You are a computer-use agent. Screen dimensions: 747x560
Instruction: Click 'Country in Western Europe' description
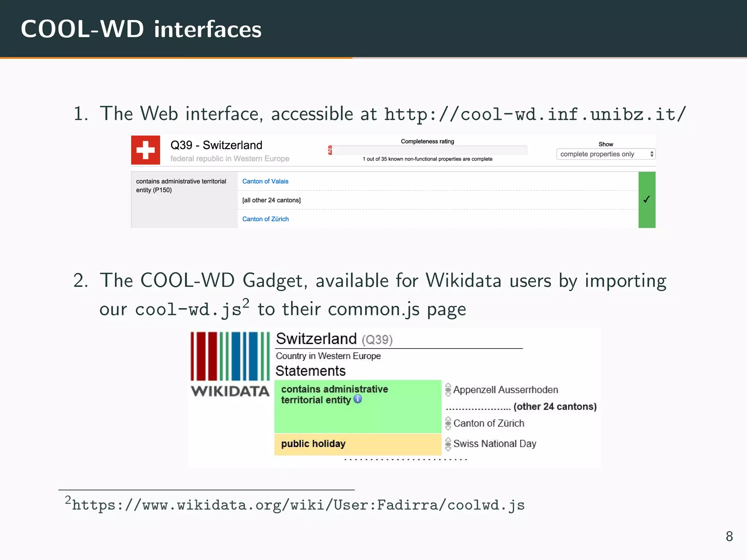point(328,356)
